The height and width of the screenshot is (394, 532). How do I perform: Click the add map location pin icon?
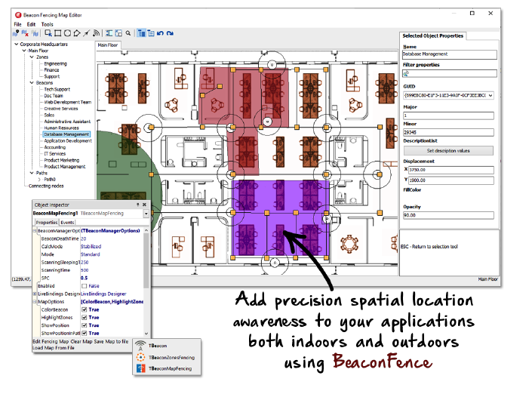pyautogui.click(x=16, y=33)
